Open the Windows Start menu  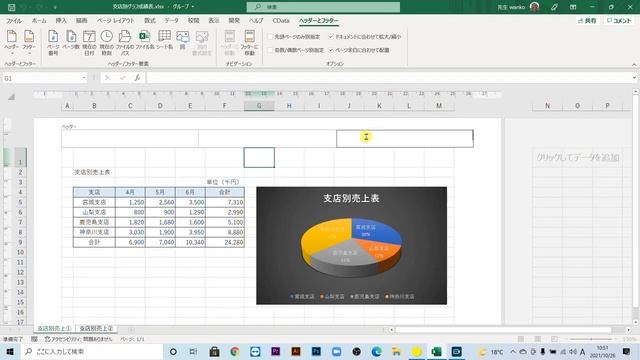(x=10, y=351)
